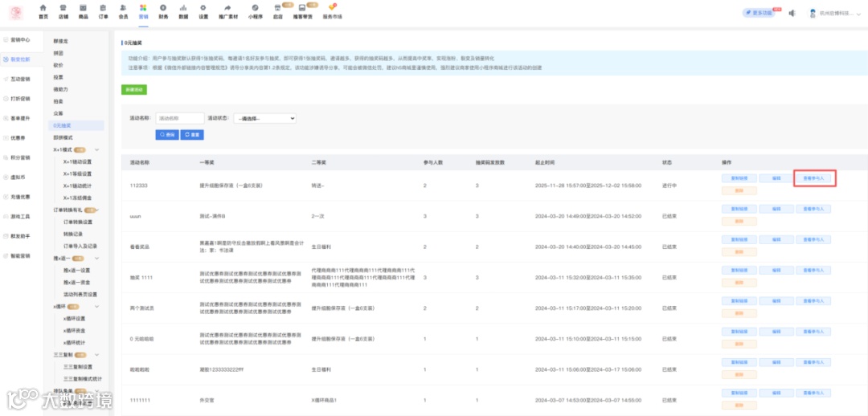
Task: Open the 三三复制设置 submenu item
Action: [x=77, y=366]
